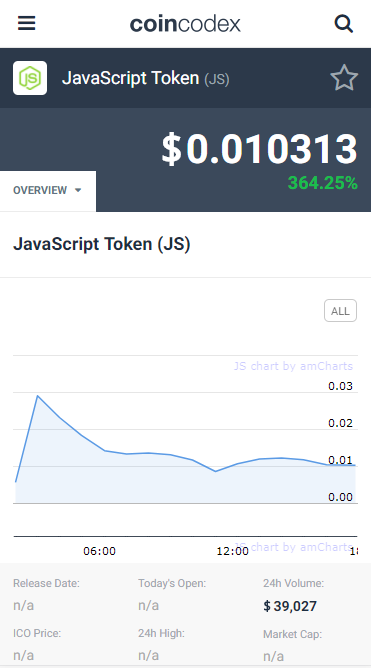Open the JS chart by amCharts link
This screenshot has width=371, height=668.
[293, 366]
